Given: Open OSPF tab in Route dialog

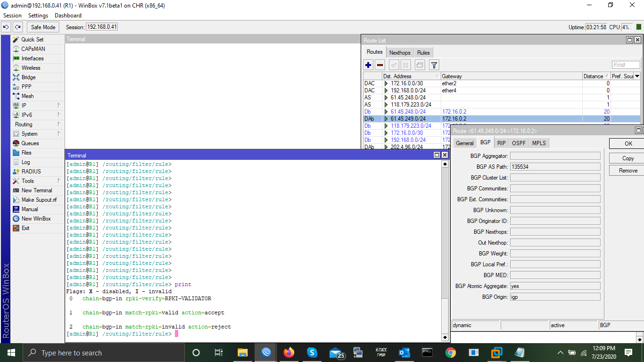Looking at the screenshot, I should [x=519, y=143].
